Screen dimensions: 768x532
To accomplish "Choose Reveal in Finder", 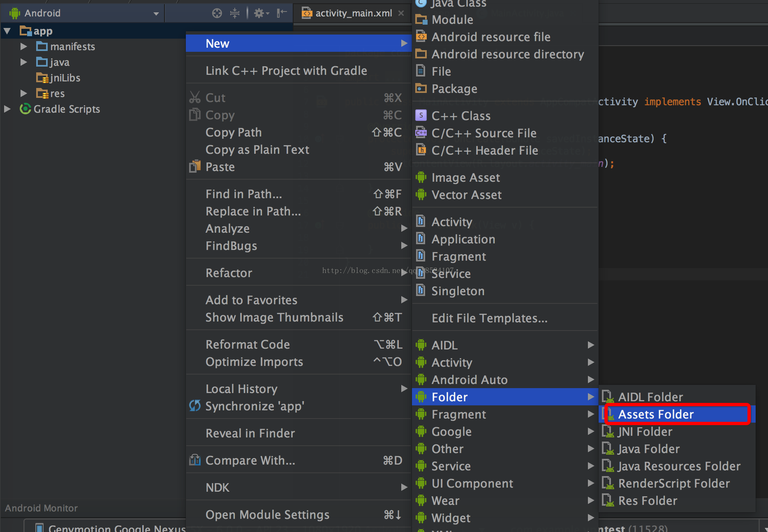I will (298, 433).
